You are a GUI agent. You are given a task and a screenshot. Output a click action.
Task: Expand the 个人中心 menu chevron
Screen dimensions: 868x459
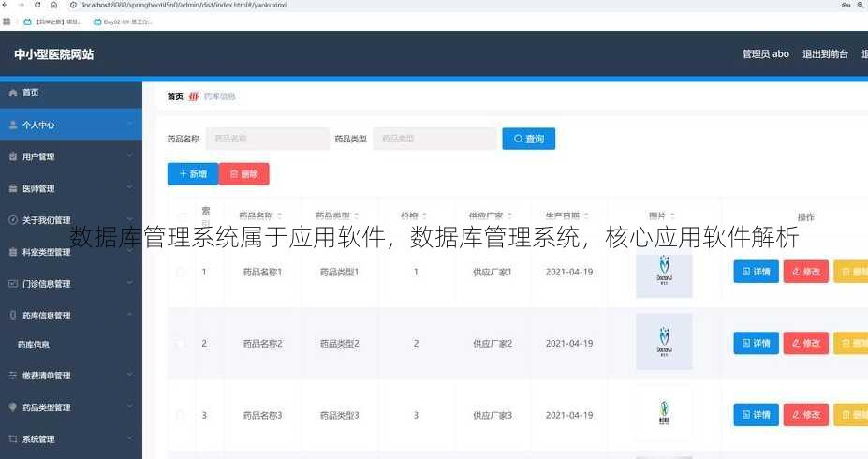pos(130,126)
